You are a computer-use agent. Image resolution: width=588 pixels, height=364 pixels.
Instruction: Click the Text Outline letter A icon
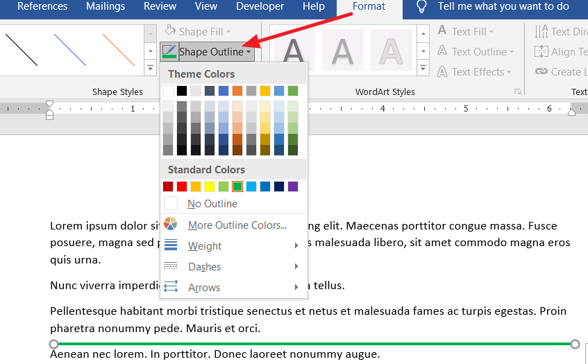[442, 51]
